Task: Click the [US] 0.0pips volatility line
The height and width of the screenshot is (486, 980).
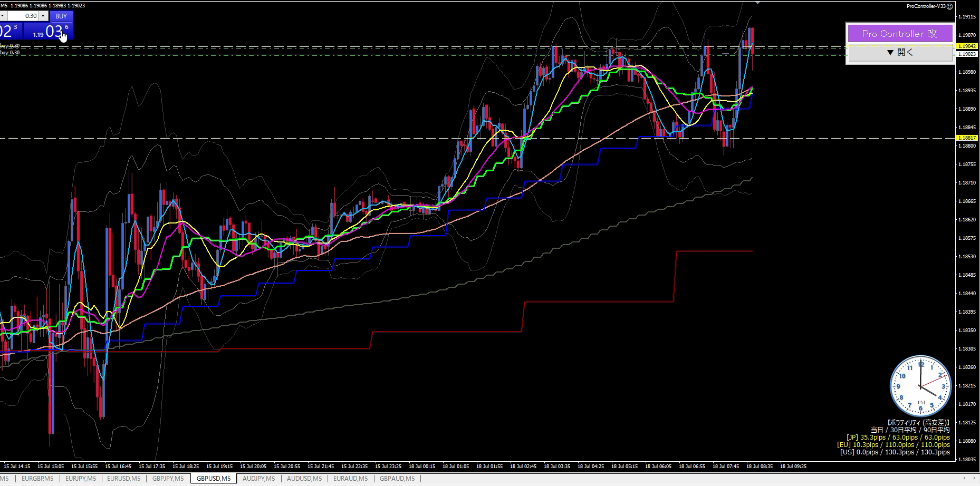Action: [x=895, y=452]
